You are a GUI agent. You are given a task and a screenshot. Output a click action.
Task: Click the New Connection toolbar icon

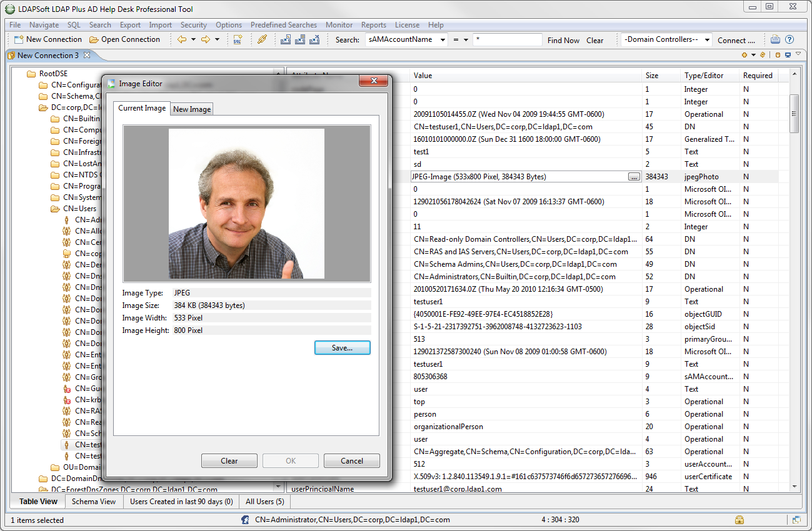click(18, 39)
